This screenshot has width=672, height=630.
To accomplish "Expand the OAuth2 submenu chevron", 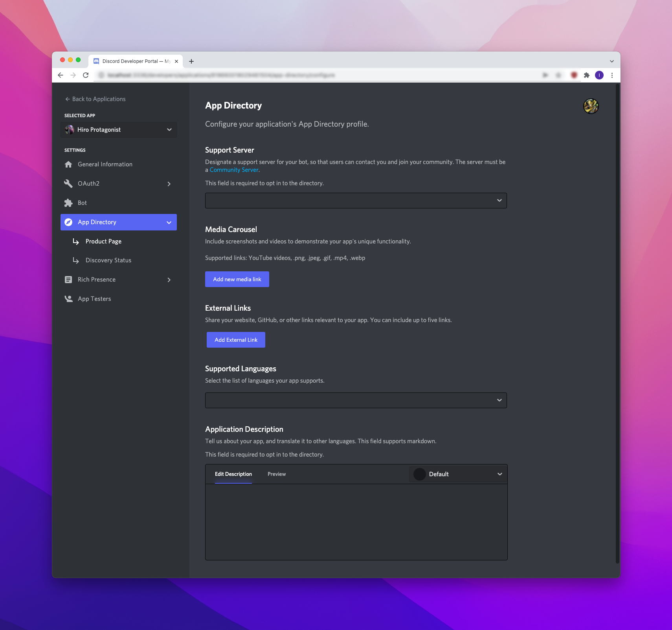I will pos(169,184).
